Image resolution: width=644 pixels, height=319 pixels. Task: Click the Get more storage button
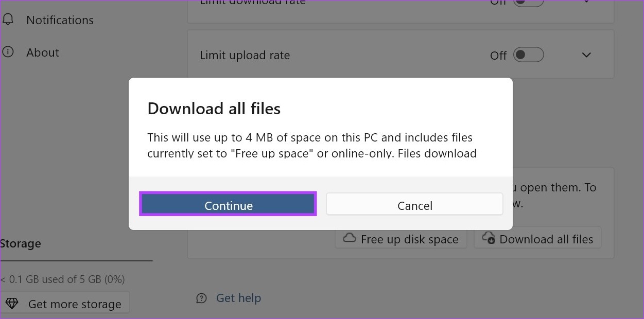click(65, 304)
